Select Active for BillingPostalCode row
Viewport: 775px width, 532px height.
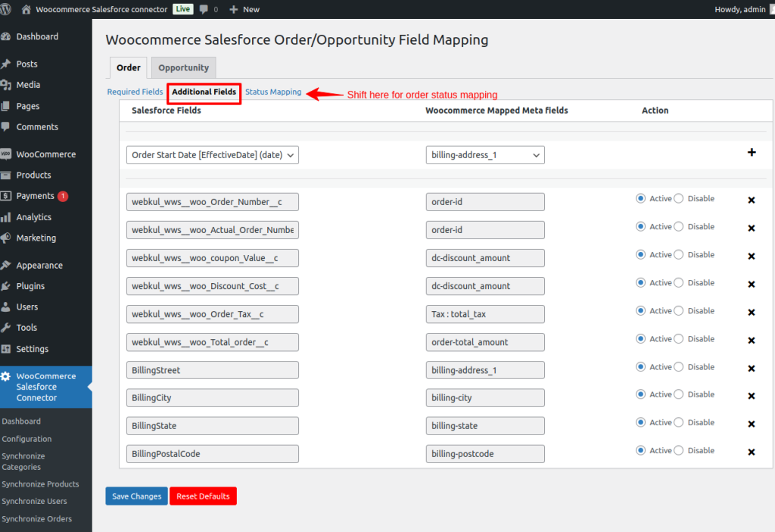pyautogui.click(x=641, y=451)
